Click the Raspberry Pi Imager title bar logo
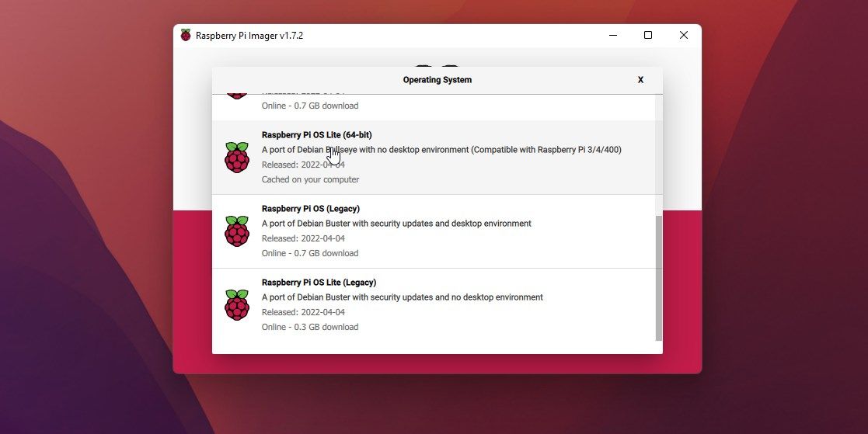 coord(186,36)
